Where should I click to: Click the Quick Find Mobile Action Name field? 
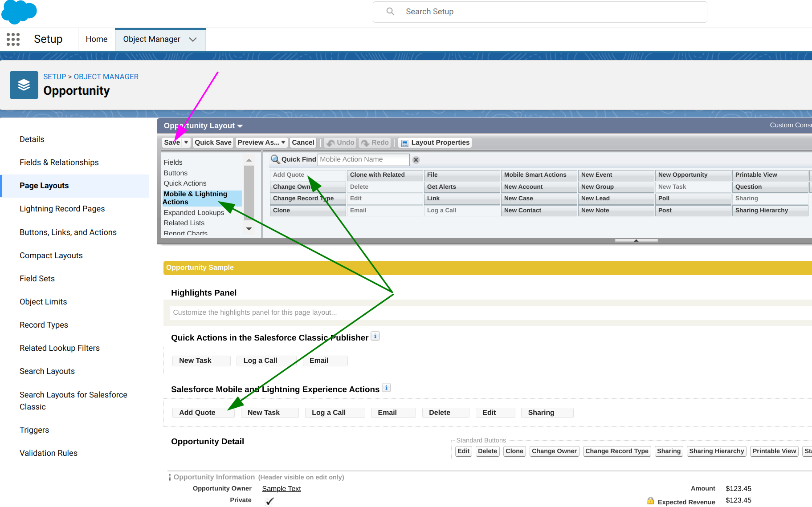(x=363, y=159)
